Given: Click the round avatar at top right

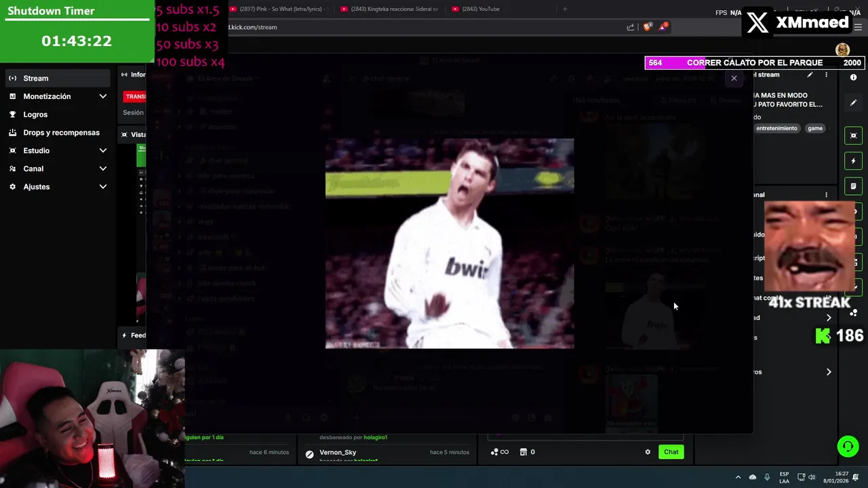Looking at the screenshot, I should click(x=842, y=49).
